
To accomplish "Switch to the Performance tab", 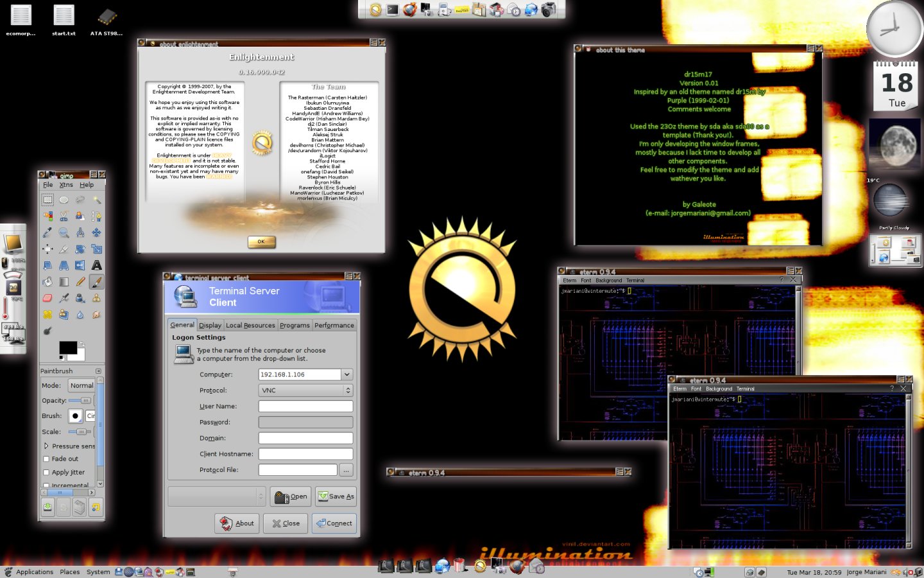I will click(334, 326).
